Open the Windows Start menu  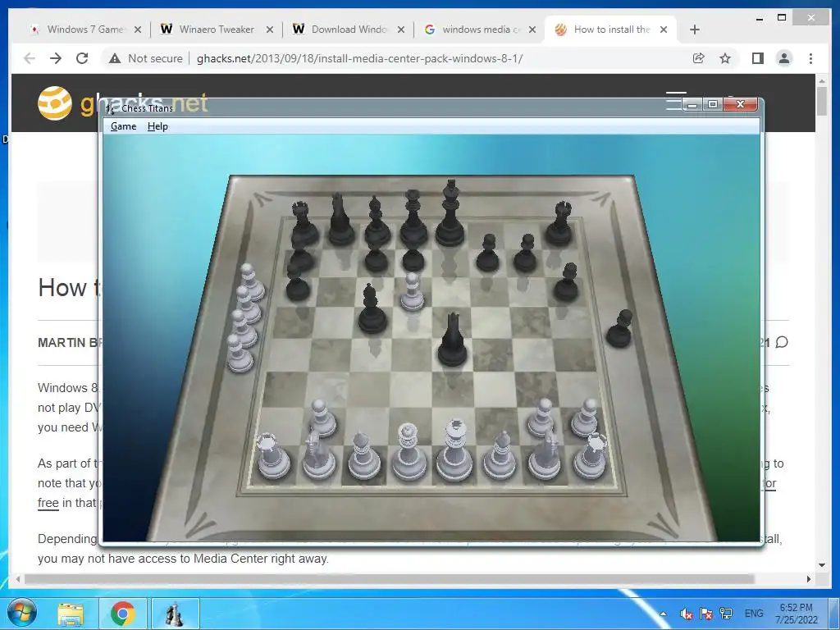tap(22, 614)
